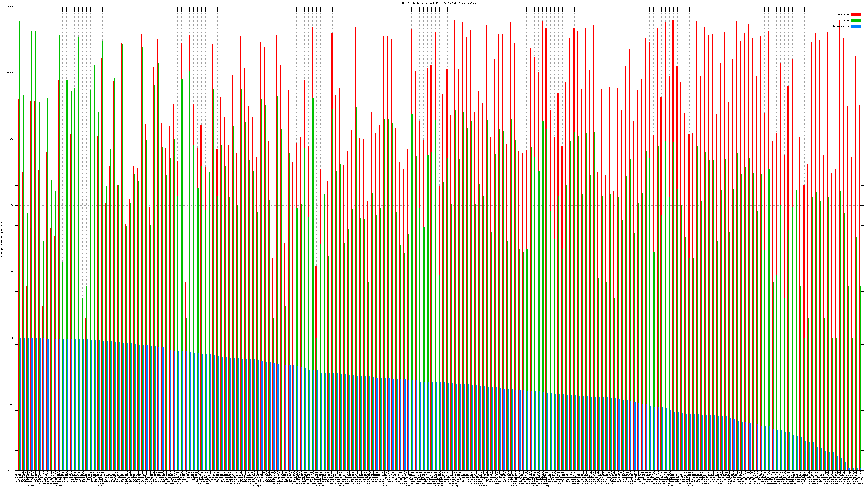Click the 10000 y-axis tick label

(x=11, y=73)
